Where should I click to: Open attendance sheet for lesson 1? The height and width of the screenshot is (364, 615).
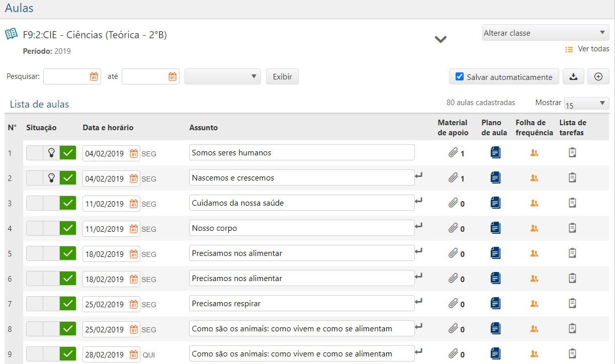click(x=534, y=153)
